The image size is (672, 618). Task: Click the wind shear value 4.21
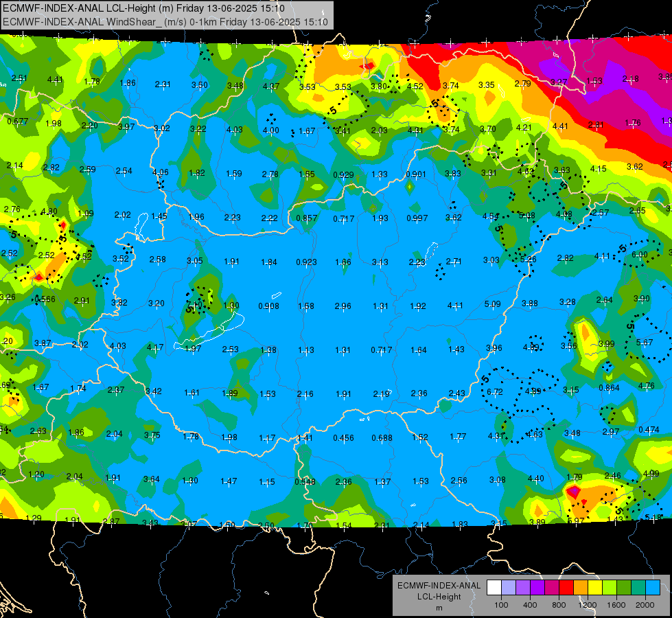(524, 127)
